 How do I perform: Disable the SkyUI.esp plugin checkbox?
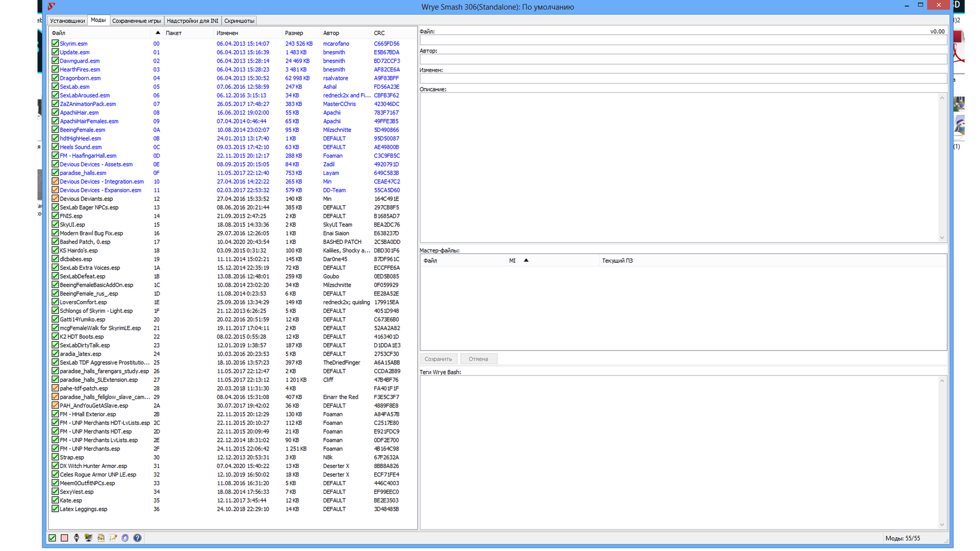(55, 224)
